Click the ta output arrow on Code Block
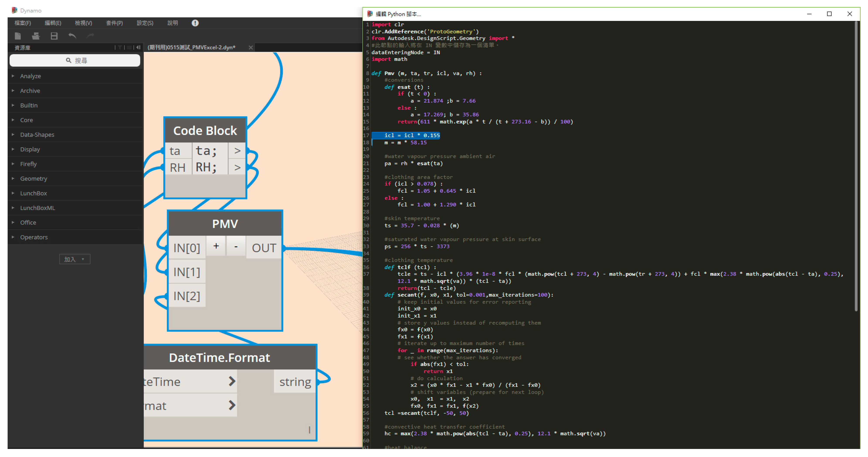Image resolution: width=868 pixels, height=457 pixels. tap(237, 151)
